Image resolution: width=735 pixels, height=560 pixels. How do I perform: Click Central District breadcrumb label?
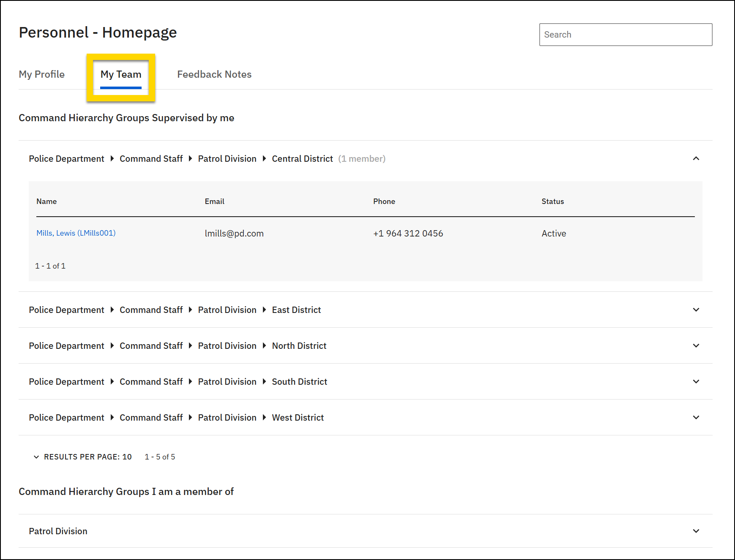pos(303,159)
